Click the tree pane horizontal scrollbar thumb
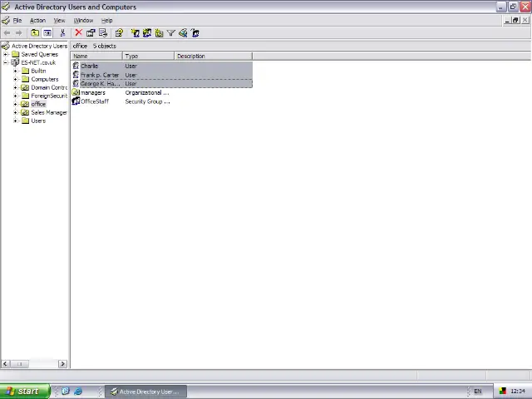The width and height of the screenshot is (532, 399). pyautogui.click(x=19, y=364)
